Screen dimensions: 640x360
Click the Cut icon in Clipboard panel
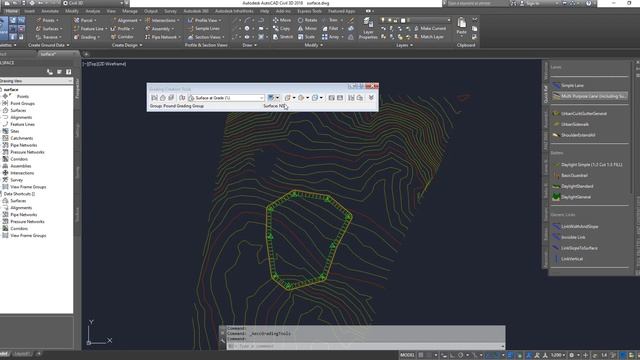[x=475, y=20]
